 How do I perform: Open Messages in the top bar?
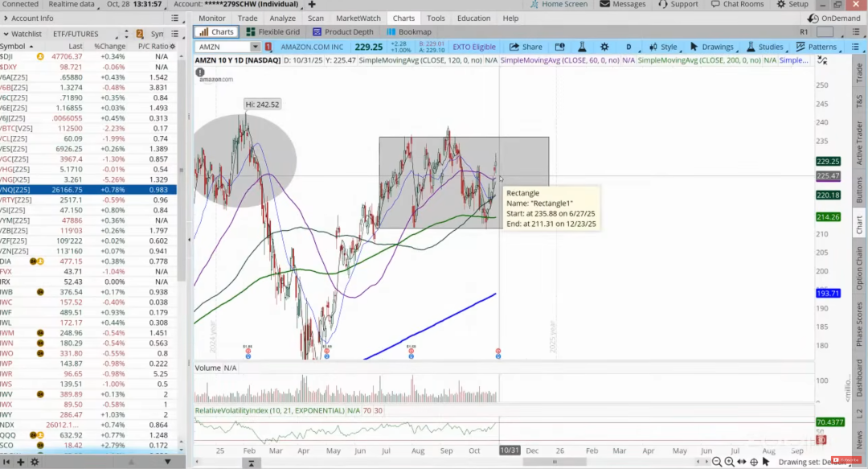click(622, 5)
